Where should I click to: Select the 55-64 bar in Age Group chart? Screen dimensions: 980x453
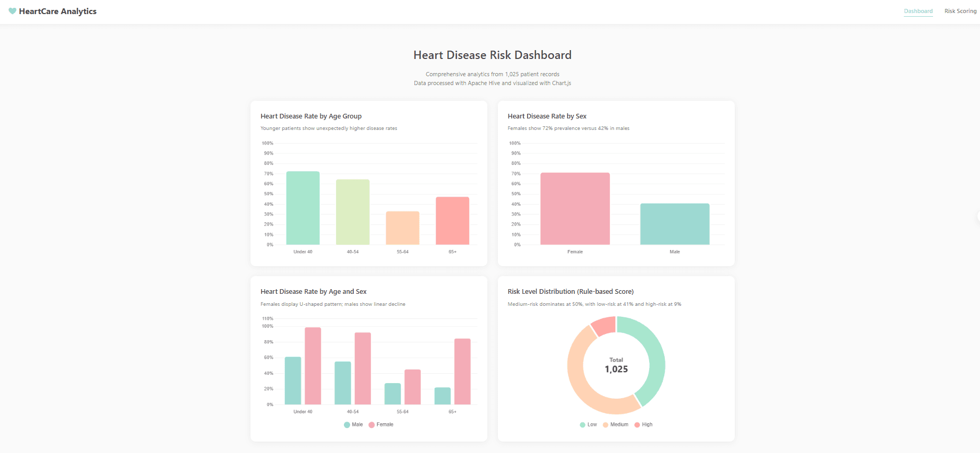click(x=402, y=228)
